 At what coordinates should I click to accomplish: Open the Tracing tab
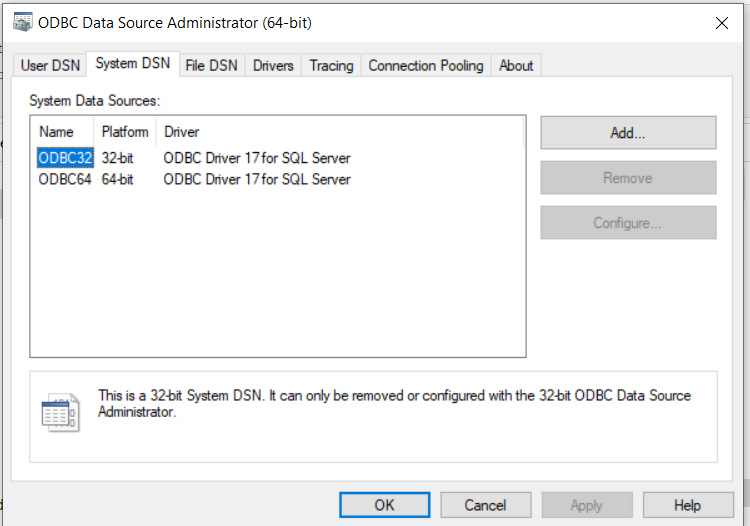click(x=331, y=66)
